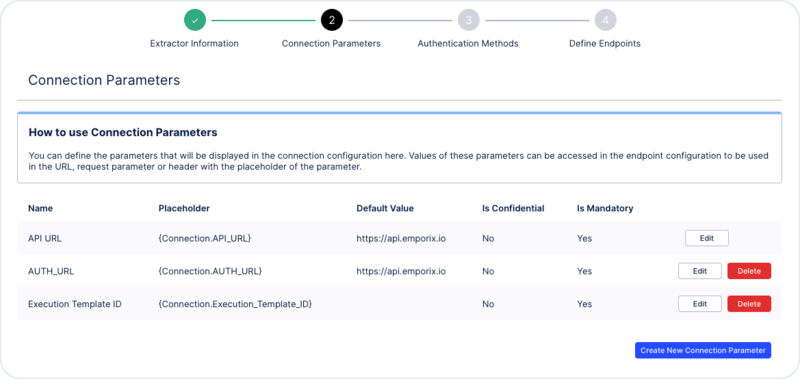The height and width of the screenshot is (379, 800).
Task: Open the Extractor Information step label
Action: point(194,44)
